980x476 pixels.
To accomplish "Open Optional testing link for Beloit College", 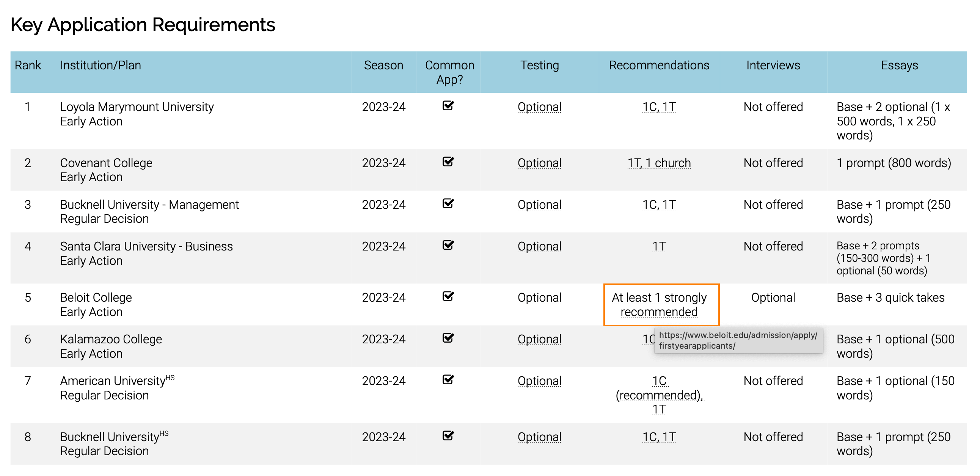I will tap(539, 297).
